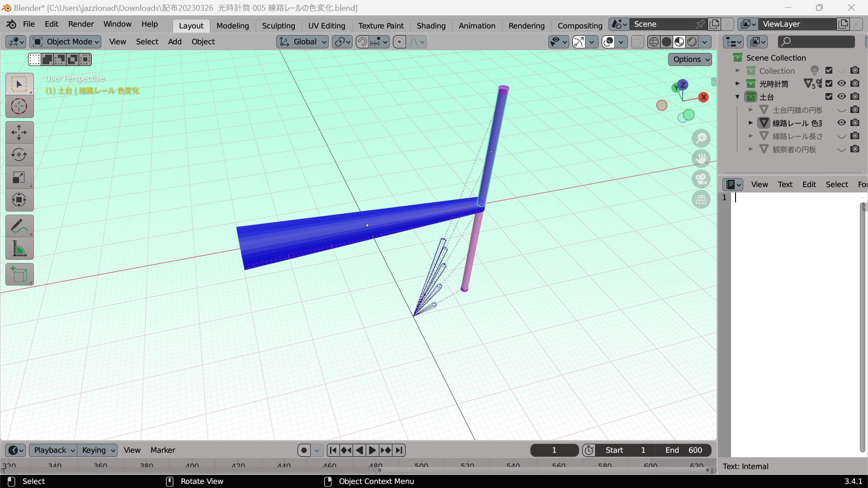Uncheck the 土台 collection exclude checkbox
Image resolution: width=868 pixels, height=488 pixels.
pos(829,97)
